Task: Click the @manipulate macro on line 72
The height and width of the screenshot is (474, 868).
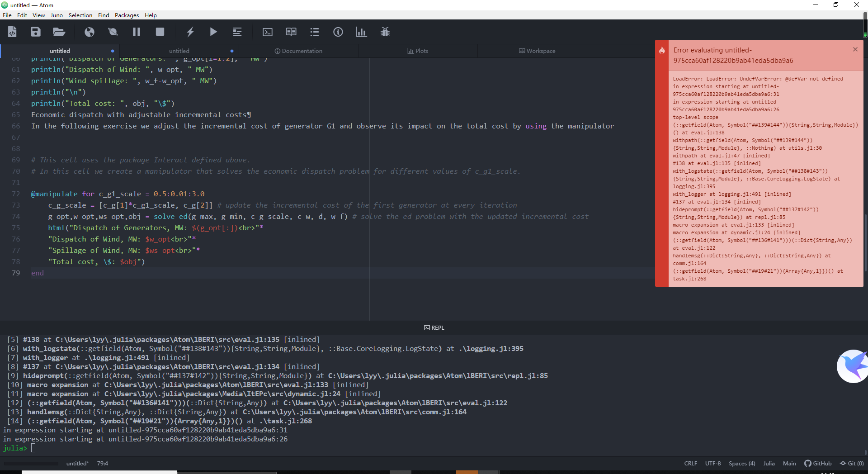Action: coord(54,194)
